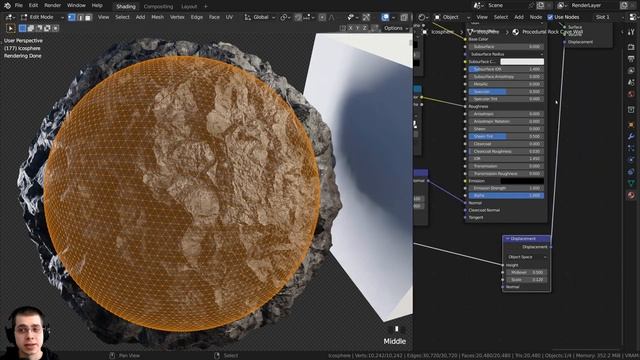
Task: Open the viewport UV menu
Action: tap(229, 17)
